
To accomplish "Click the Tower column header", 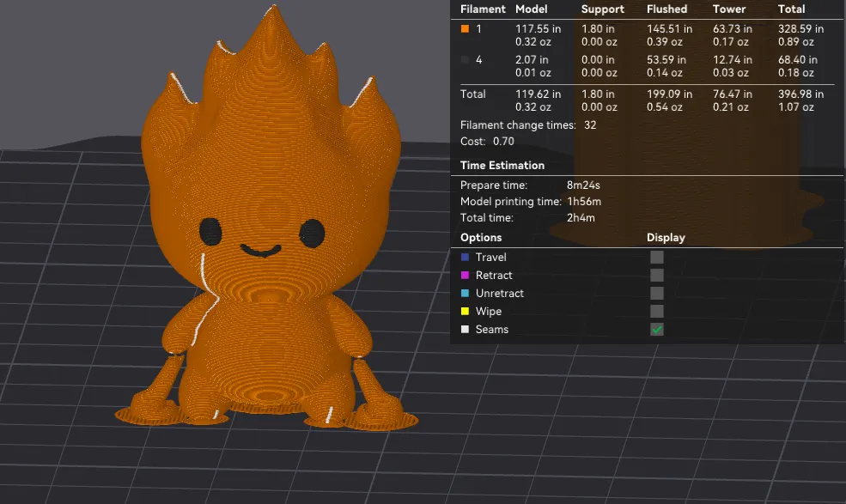I will coord(729,9).
